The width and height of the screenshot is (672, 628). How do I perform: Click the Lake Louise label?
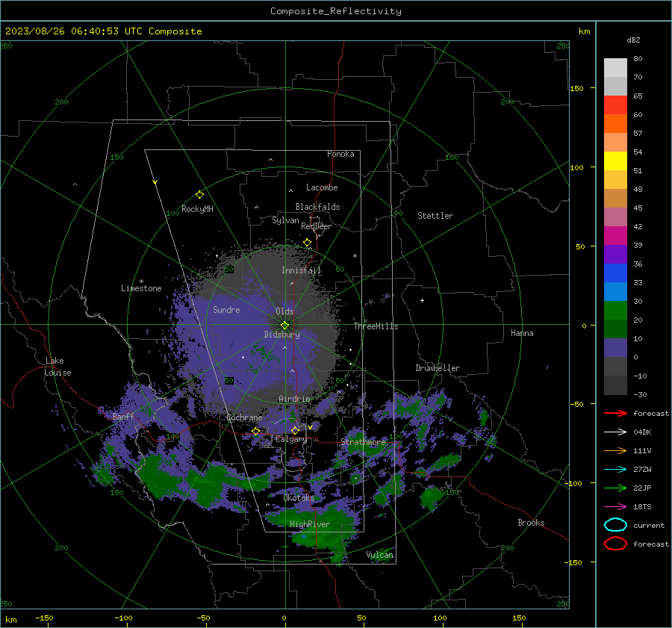click(57, 367)
